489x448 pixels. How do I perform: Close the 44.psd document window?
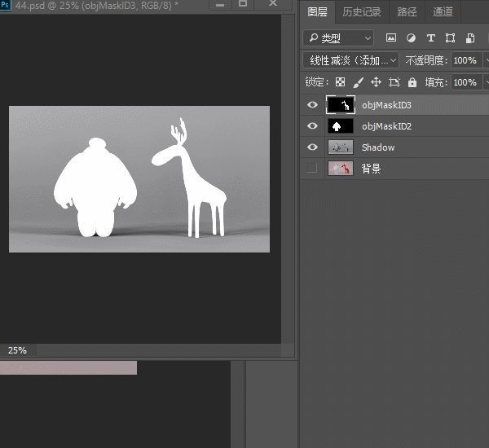[x=273, y=4]
